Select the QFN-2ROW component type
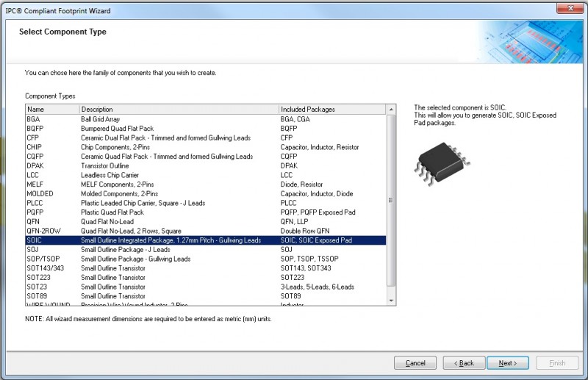The image size is (588, 380). click(x=206, y=231)
